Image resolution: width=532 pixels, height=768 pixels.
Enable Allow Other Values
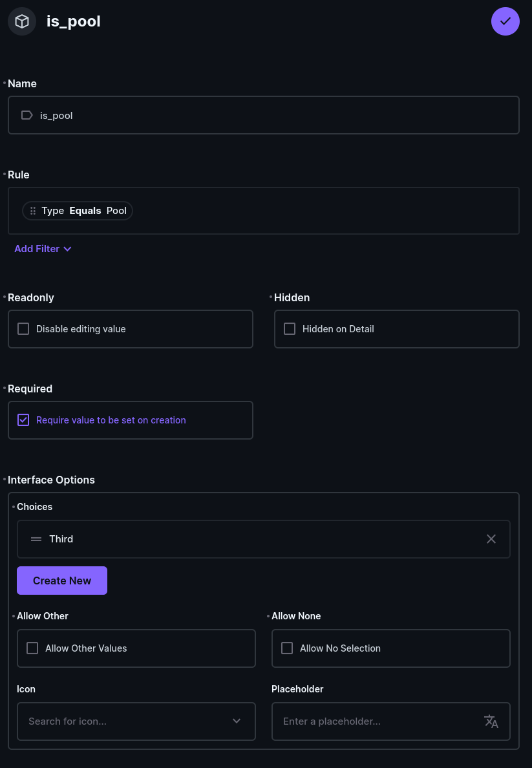[x=32, y=647]
